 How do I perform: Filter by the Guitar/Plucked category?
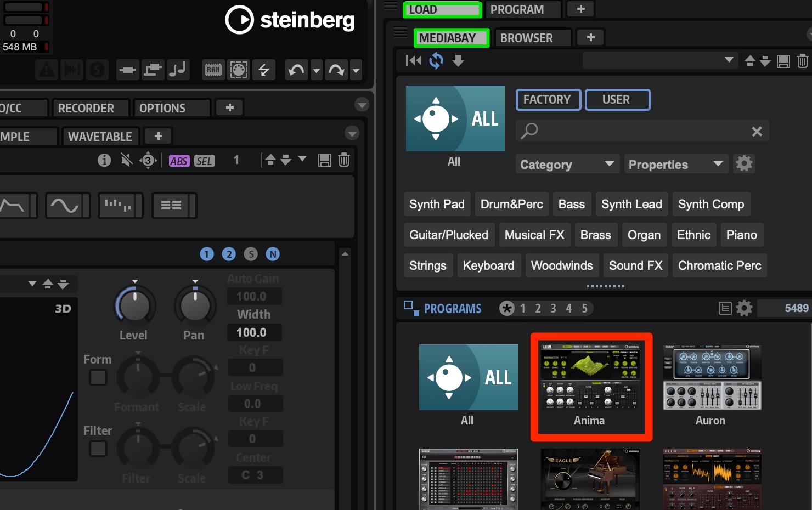pos(449,235)
